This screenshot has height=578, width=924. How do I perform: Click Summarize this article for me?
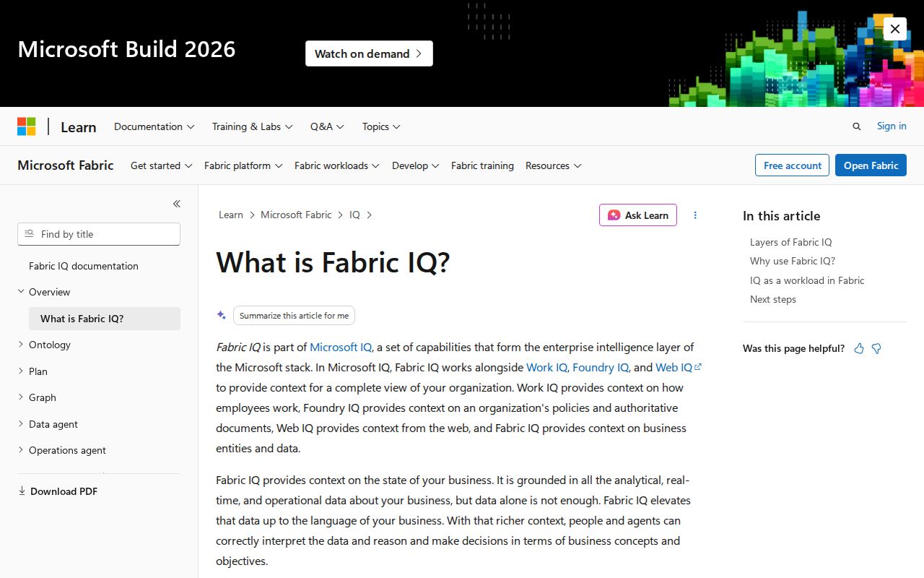[x=294, y=315]
